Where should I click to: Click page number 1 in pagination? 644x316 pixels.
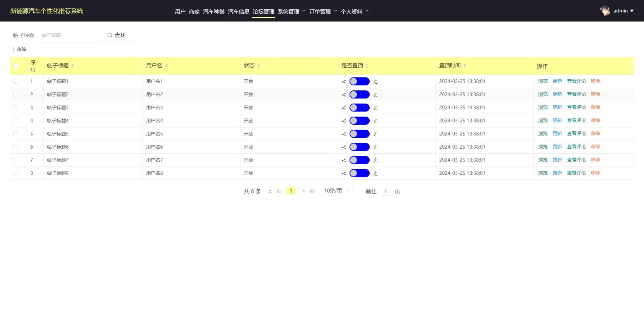291,191
